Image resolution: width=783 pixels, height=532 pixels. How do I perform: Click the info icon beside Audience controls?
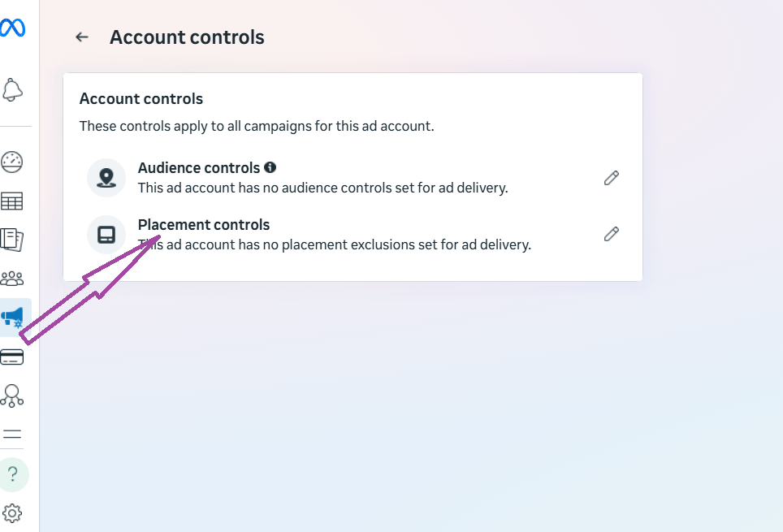(x=270, y=167)
